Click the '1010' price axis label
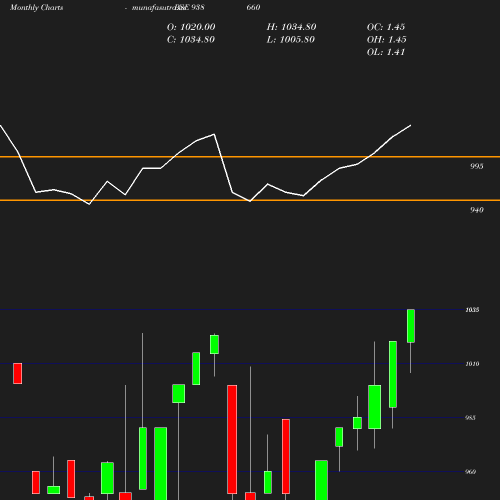The width and height of the screenshot is (500, 500). coord(472,364)
